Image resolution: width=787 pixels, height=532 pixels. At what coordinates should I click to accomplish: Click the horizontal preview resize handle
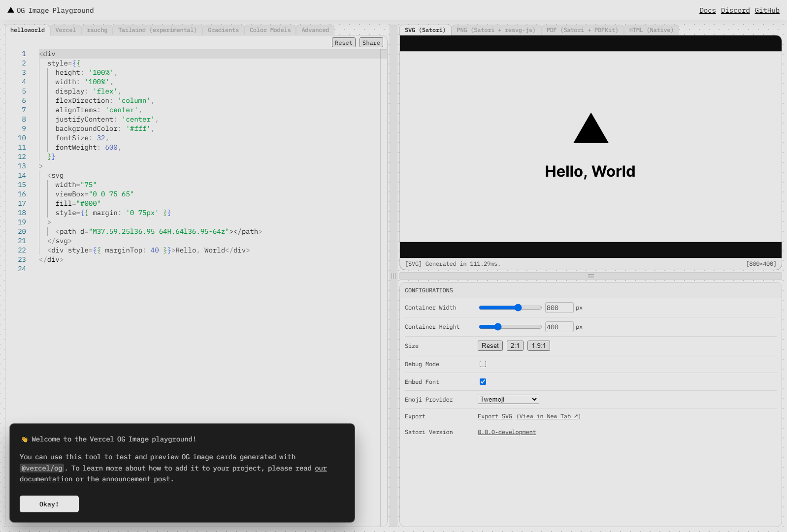[591, 276]
